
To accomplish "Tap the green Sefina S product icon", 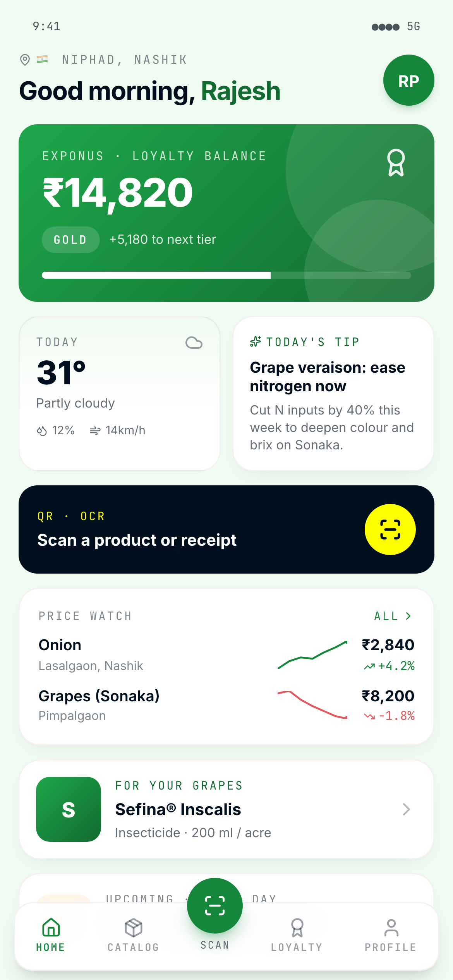I will pyautogui.click(x=69, y=809).
